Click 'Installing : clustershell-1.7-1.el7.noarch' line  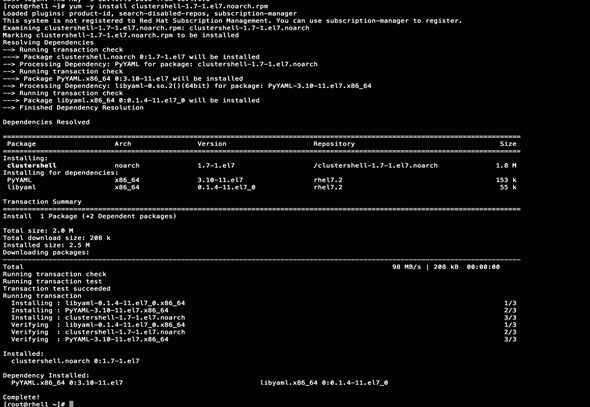(98, 317)
